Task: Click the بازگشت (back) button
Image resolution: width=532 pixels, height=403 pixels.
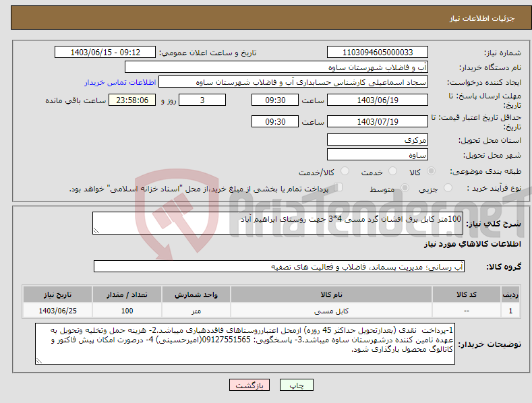Action: [249, 385]
